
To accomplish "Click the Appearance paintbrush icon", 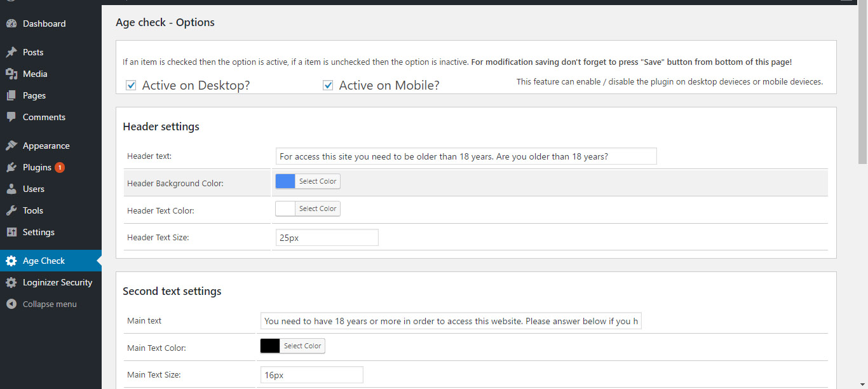I will click(x=11, y=146).
